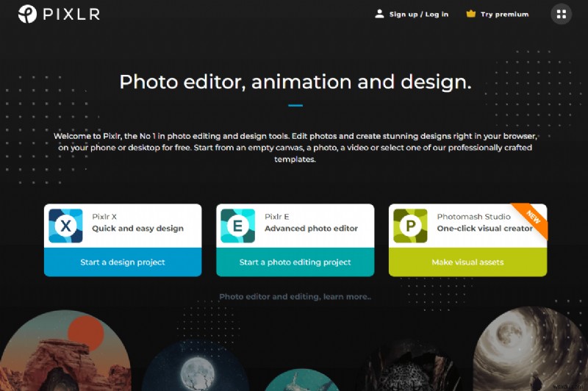Click the Pixlr logo icon
Screen dimensions: 588x391
(x=27, y=14)
